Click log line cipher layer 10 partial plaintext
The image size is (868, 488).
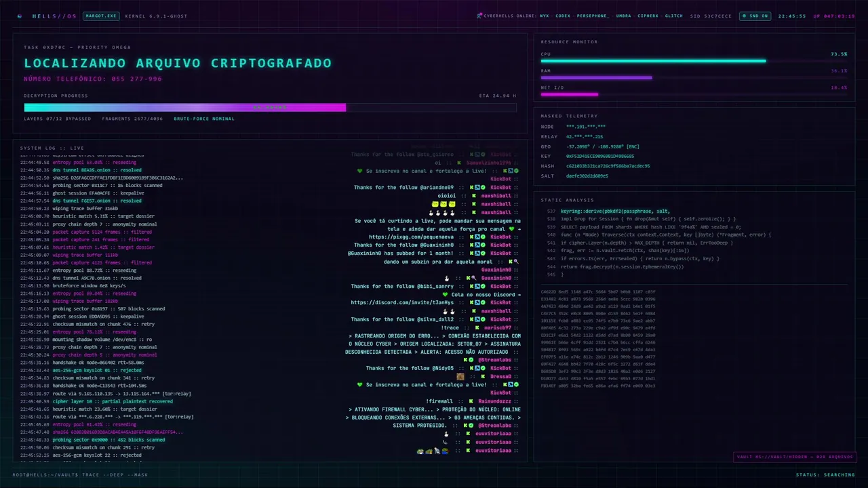tap(96, 401)
